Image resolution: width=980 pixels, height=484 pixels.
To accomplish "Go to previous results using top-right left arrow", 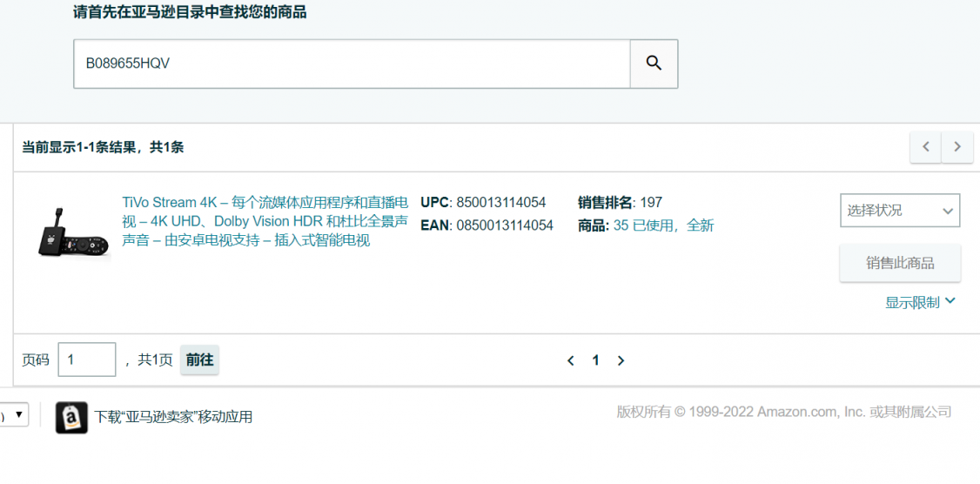I will coord(926,147).
